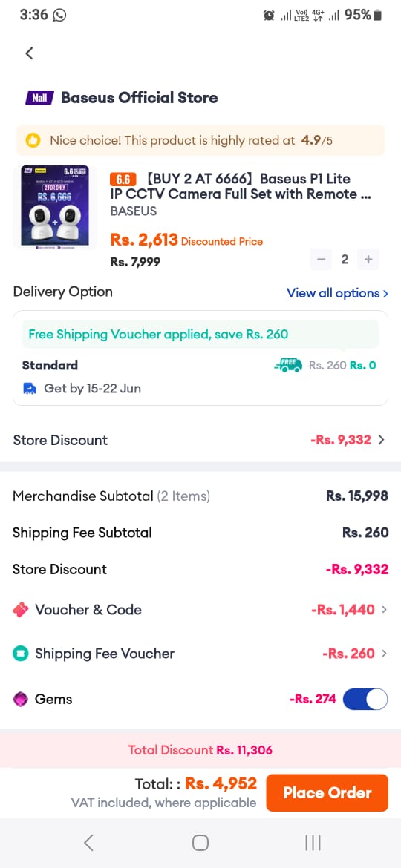Open the Baseus Official Store name

click(139, 98)
